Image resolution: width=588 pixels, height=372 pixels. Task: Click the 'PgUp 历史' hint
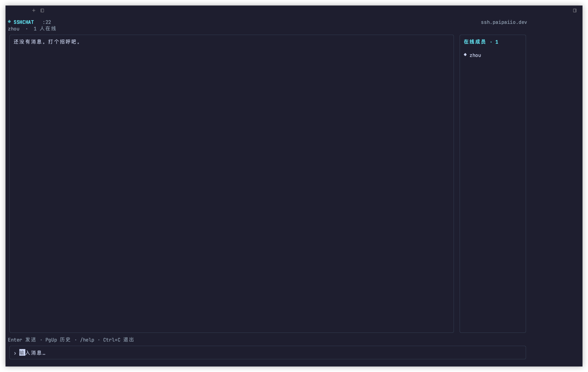tap(58, 340)
